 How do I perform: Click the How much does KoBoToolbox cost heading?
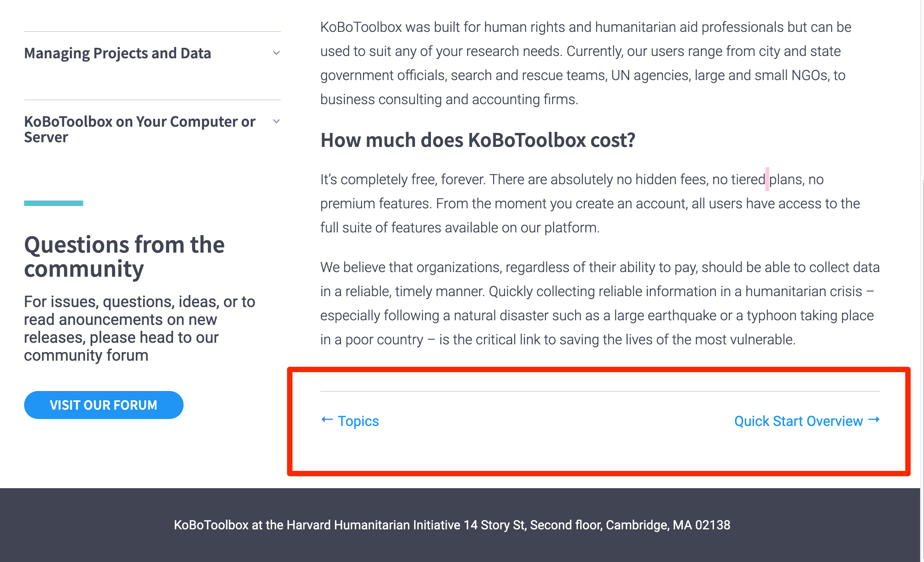point(478,140)
